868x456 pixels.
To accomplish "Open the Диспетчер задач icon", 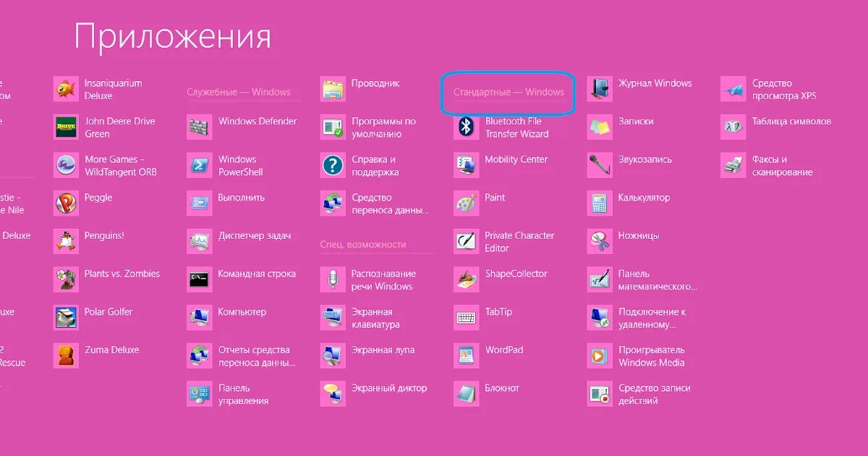I will [200, 242].
